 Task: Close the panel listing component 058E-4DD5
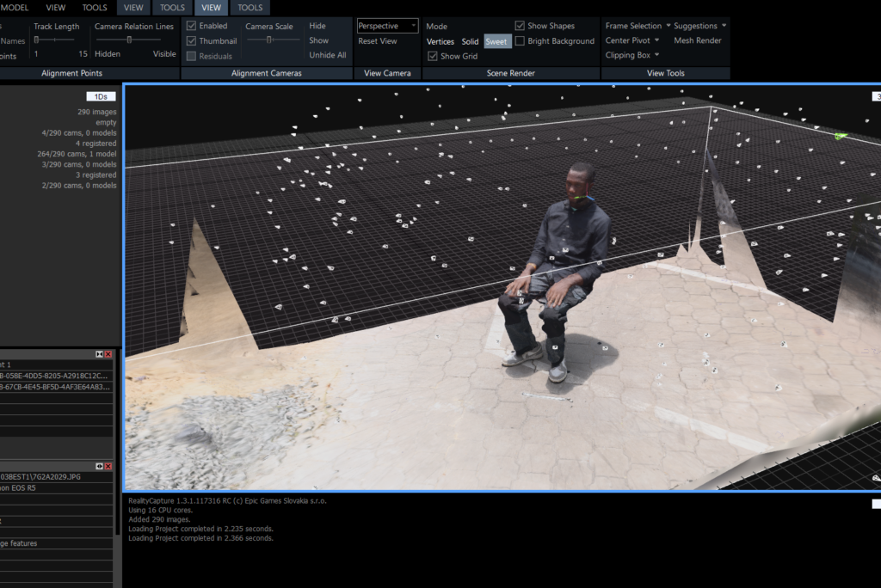tap(108, 354)
